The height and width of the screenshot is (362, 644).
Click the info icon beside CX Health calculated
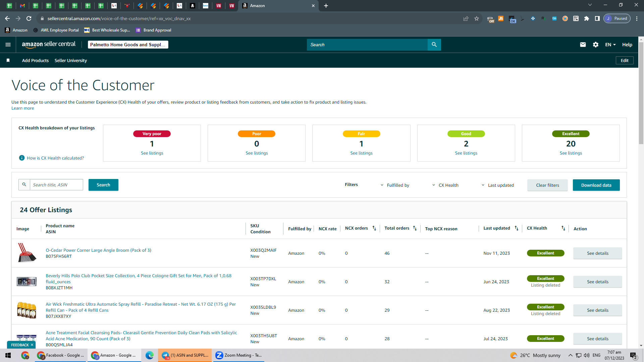[22, 158]
